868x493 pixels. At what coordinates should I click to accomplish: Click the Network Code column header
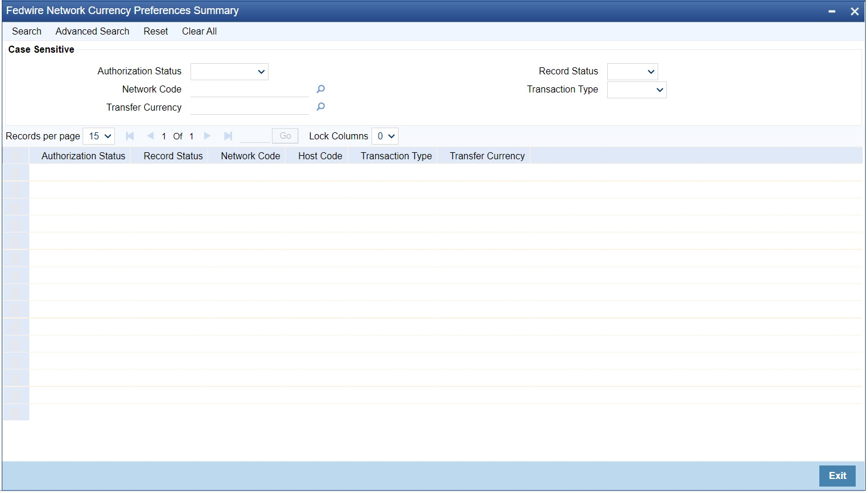(251, 156)
